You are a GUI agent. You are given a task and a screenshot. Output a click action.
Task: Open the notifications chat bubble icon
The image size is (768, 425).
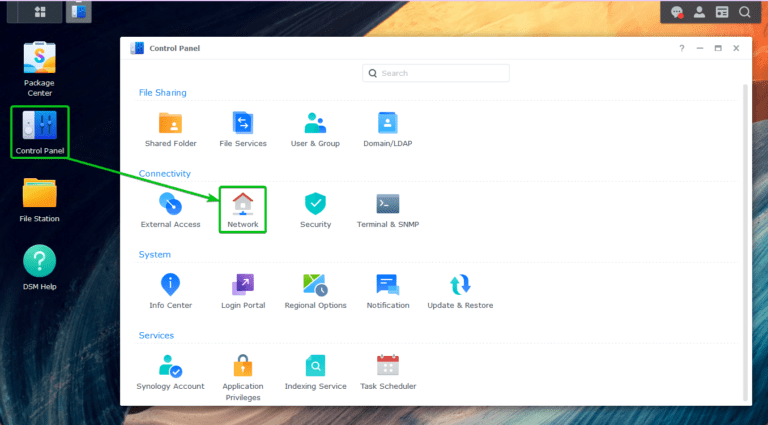(x=677, y=12)
